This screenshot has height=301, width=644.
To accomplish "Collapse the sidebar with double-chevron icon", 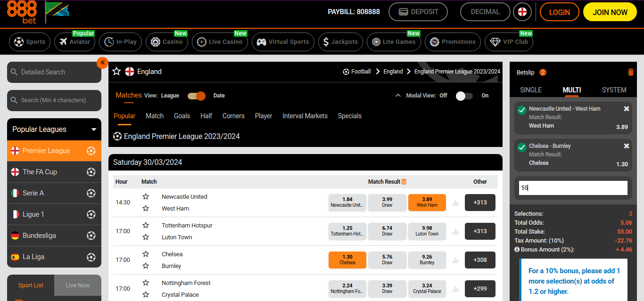I will [102, 63].
